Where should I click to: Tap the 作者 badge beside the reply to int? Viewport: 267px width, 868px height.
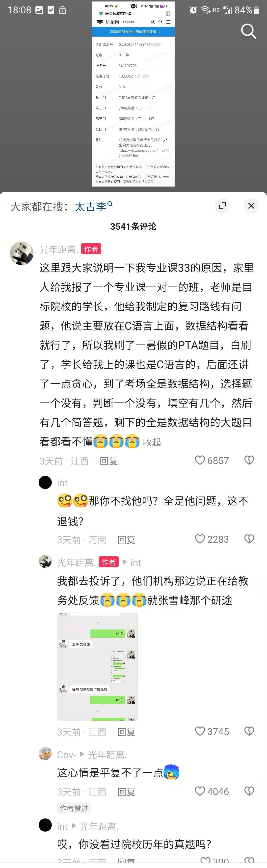[108, 562]
